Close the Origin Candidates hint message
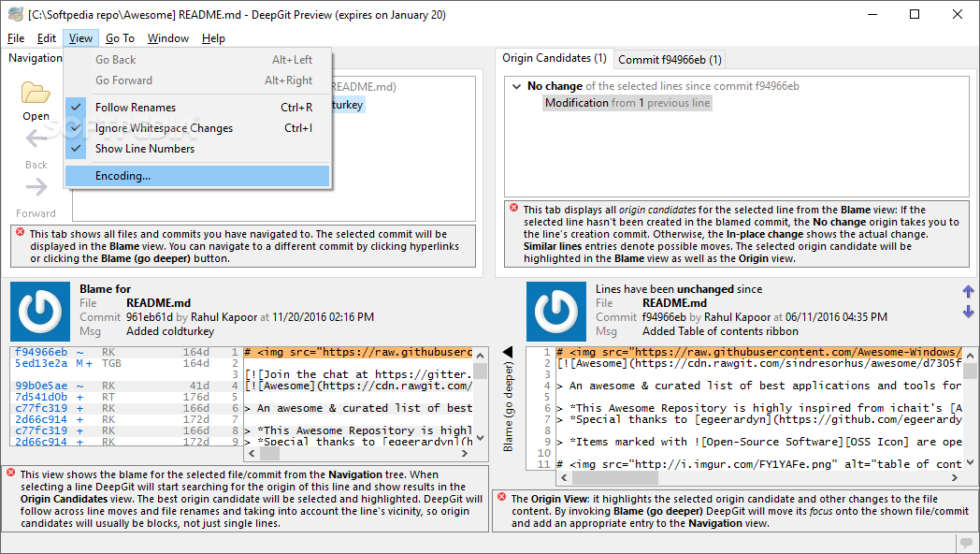980x554 pixels. pos(513,208)
